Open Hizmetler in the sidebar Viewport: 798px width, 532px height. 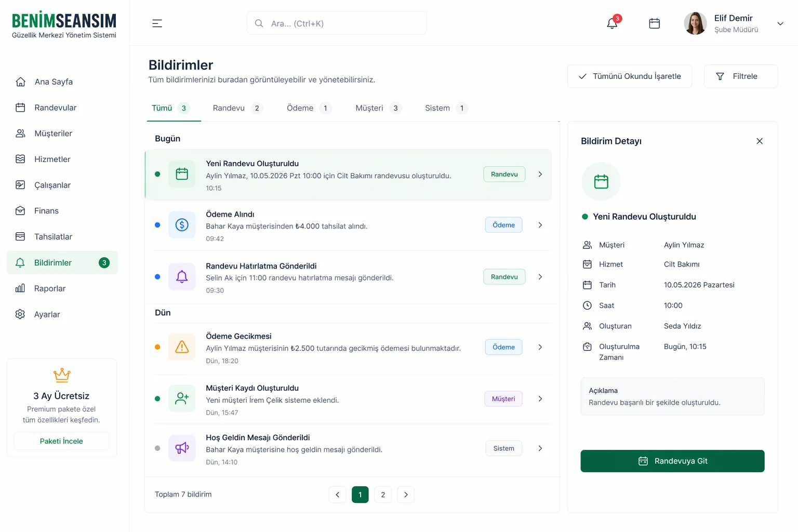click(62, 159)
